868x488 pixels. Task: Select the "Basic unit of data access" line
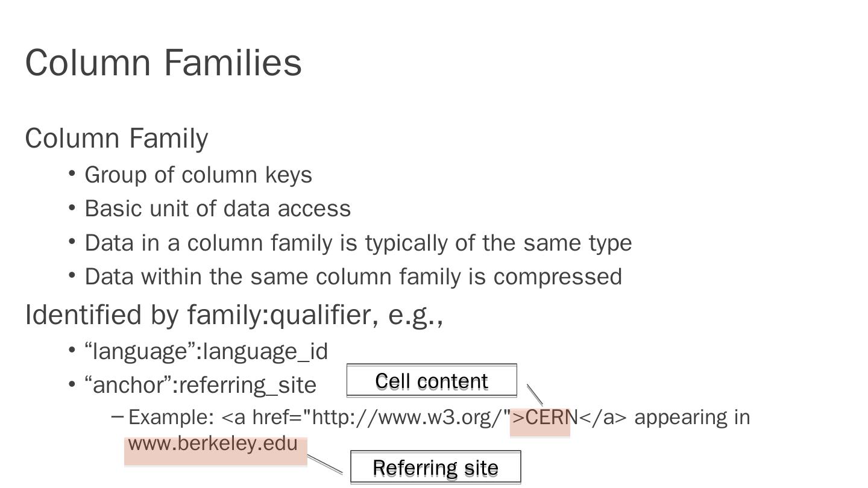[218, 209]
